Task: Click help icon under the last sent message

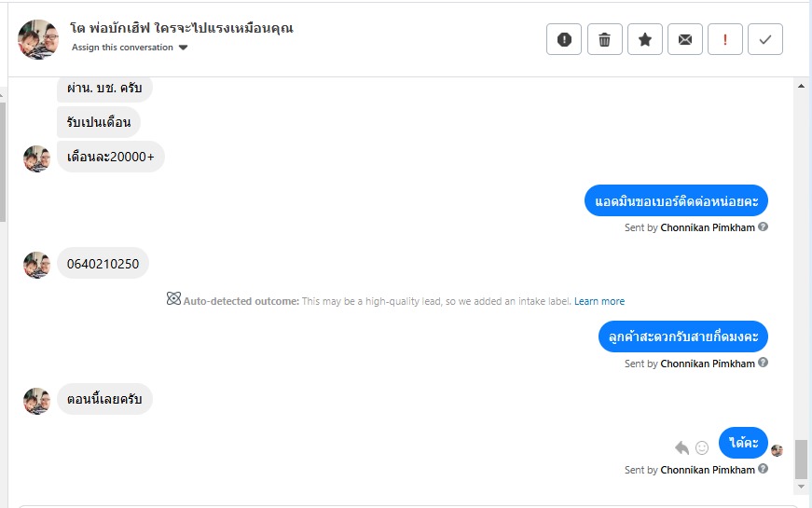Action: [x=764, y=470]
